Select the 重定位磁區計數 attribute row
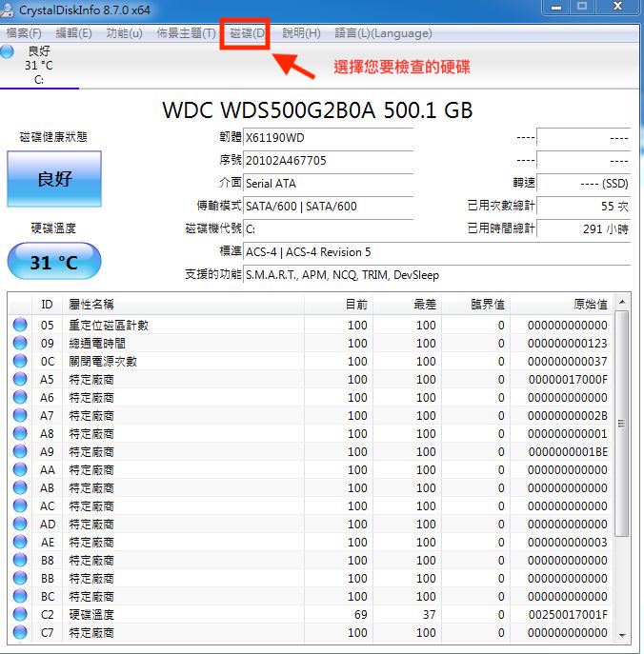Viewport: 644px width, 654px height. click(311, 325)
